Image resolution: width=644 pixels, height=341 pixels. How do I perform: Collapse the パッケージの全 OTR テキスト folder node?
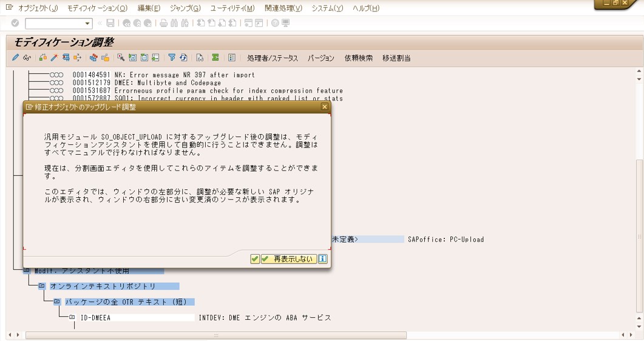pyautogui.click(x=57, y=302)
